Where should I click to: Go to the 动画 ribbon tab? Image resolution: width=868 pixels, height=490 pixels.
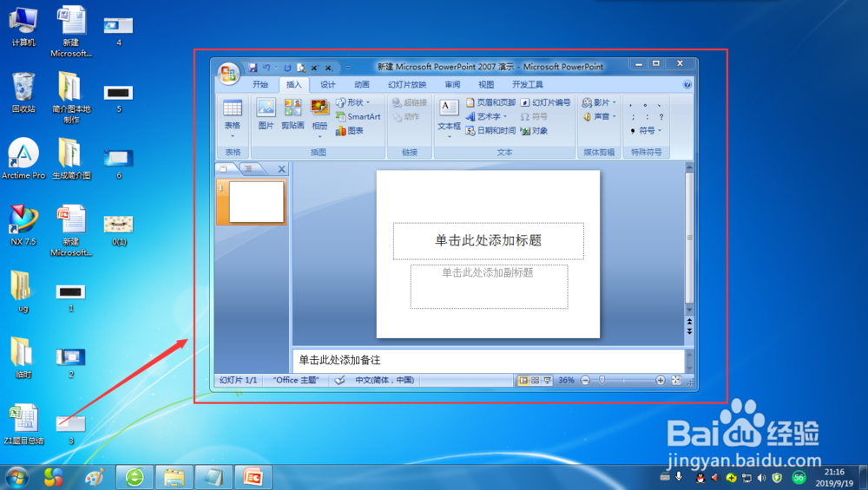(361, 85)
